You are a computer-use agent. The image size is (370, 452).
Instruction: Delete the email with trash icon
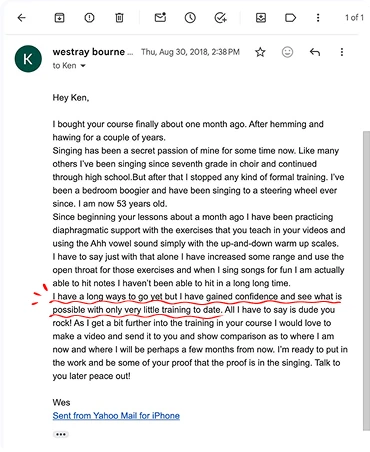coord(119,18)
